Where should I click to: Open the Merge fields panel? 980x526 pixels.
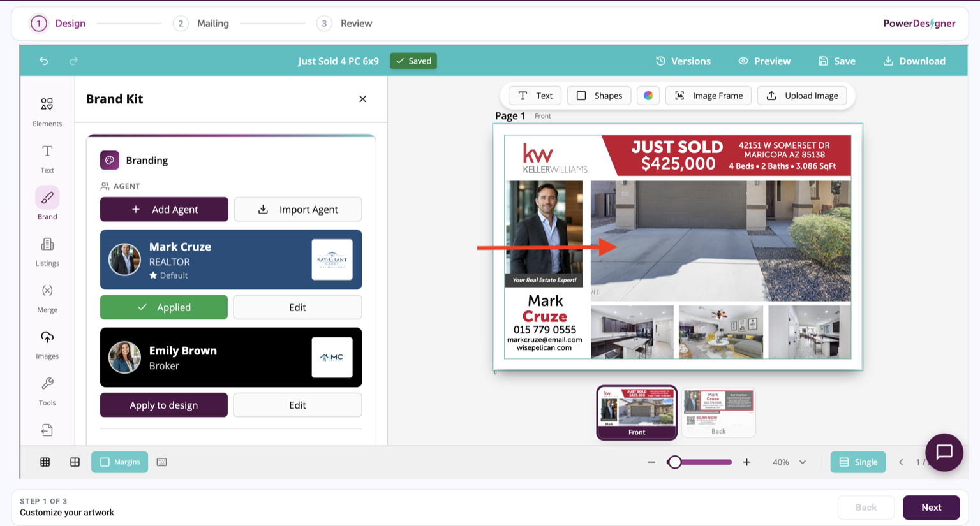coord(47,298)
